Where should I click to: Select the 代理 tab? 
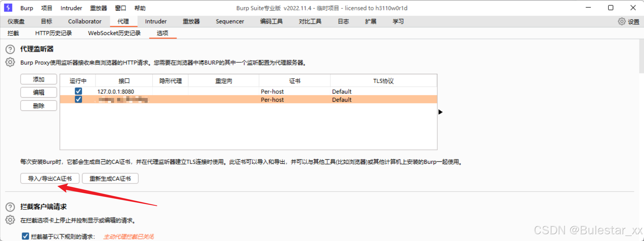(x=123, y=21)
